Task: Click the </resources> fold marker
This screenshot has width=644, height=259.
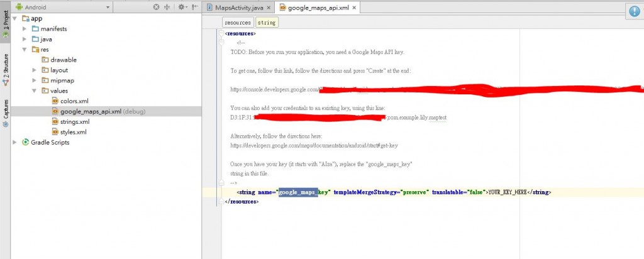Action: click(x=221, y=202)
